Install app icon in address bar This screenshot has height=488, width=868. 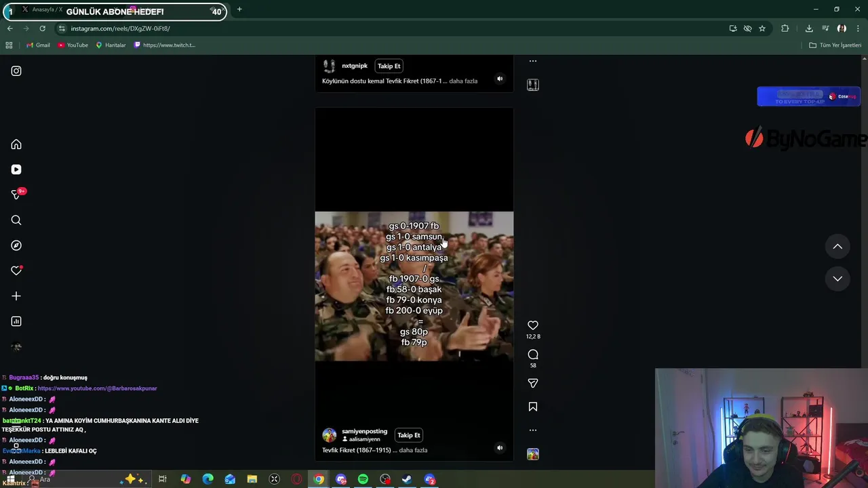coord(733,28)
